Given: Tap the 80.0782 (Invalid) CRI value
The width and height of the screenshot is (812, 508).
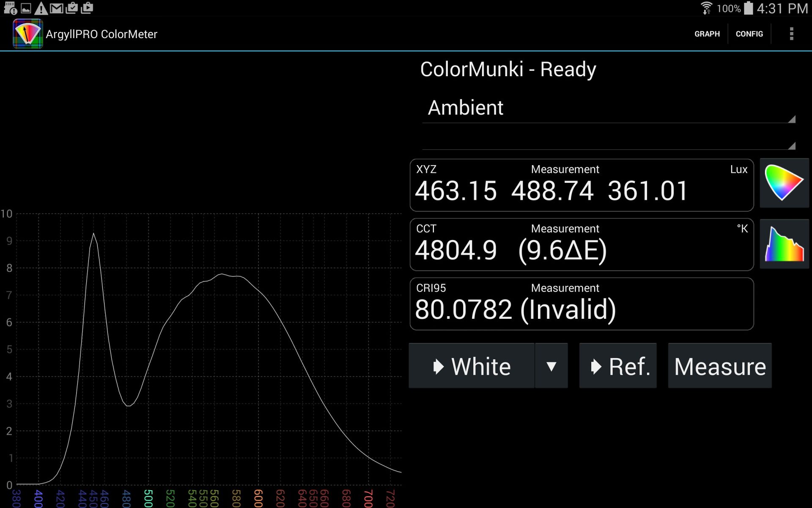Looking at the screenshot, I should pos(516,310).
